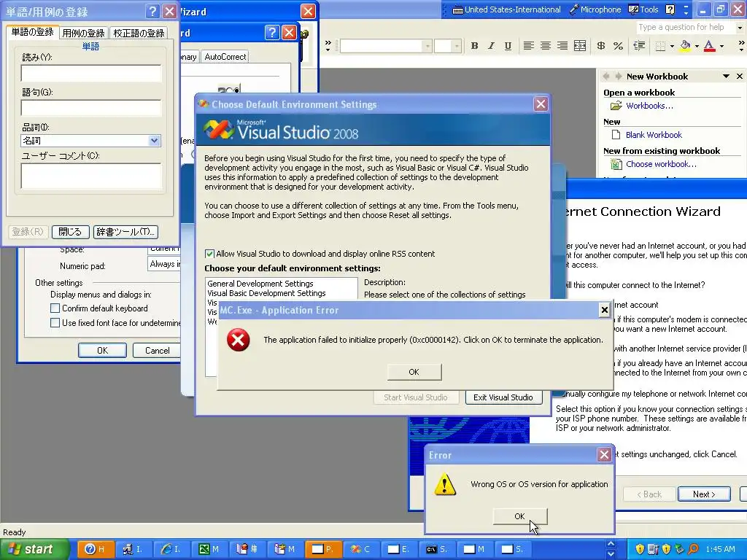Viewport: 747px width, 560px height.
Task: Click the indent icon in Excel toolbar
Action: click(x=639, y=46)
